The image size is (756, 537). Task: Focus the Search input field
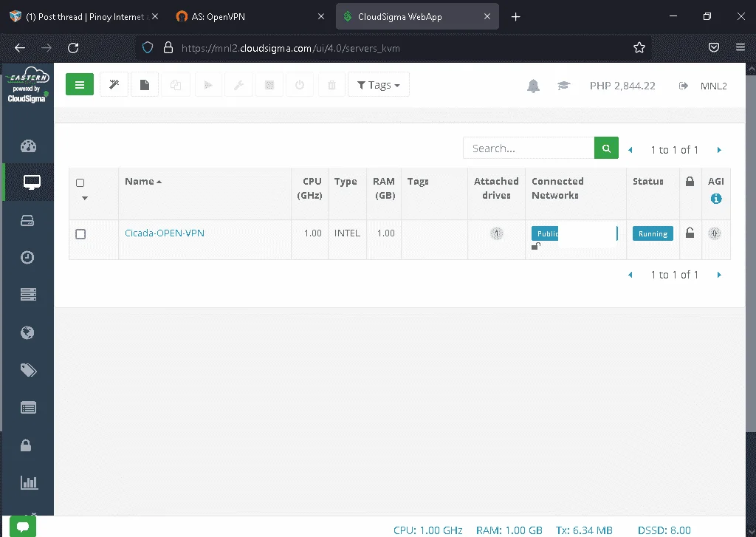coord(529,148)
